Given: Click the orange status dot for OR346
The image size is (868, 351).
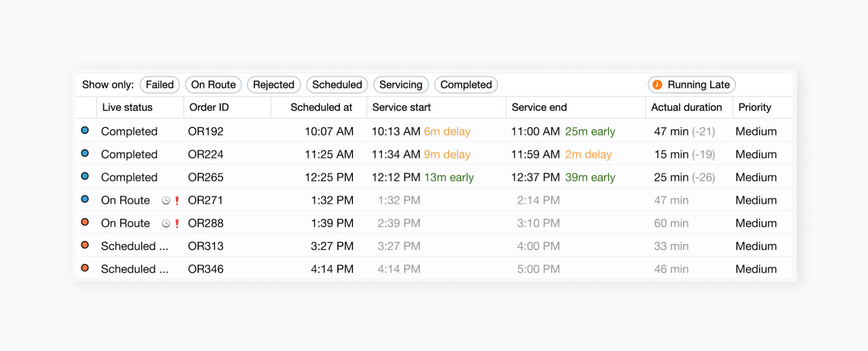Looking at the screenshot, I should tap(85, 268).
